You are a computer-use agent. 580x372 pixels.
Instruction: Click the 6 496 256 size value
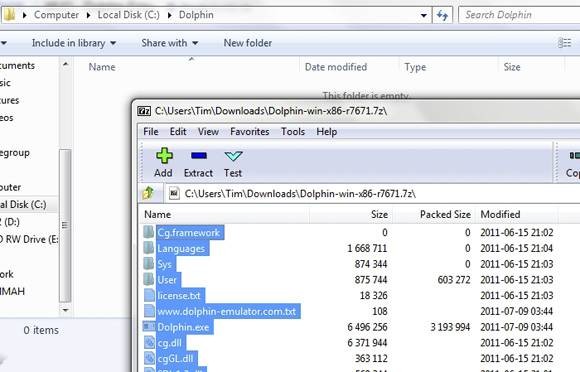coord(367,327)
